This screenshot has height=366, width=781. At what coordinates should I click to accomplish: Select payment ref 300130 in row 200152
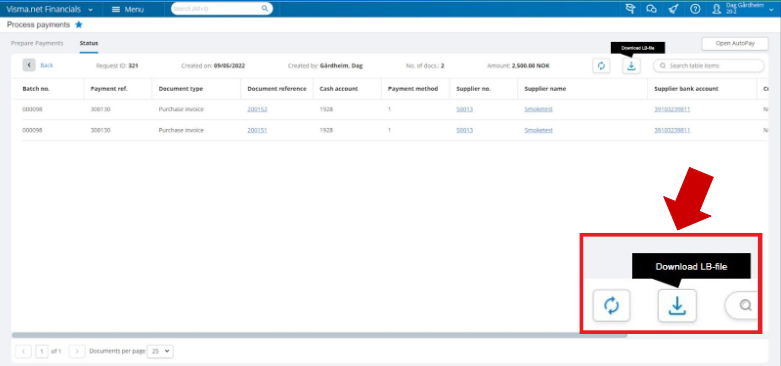coord(100,109)
